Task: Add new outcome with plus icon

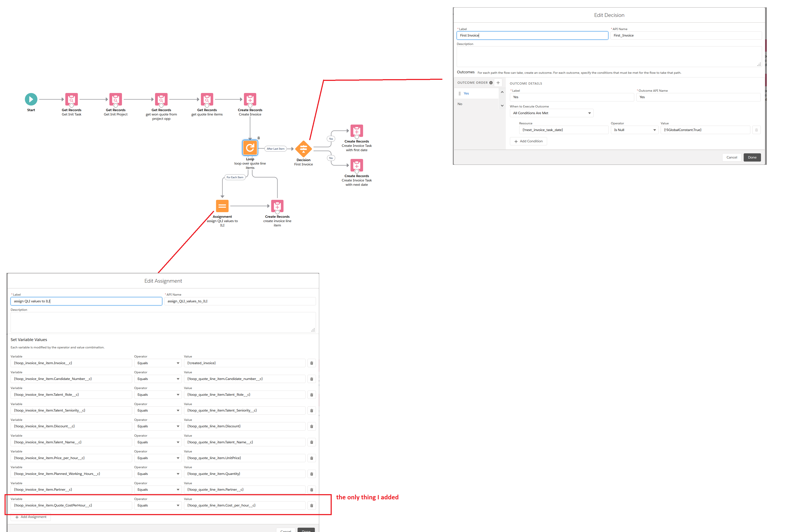Action: tap(498, 83)
